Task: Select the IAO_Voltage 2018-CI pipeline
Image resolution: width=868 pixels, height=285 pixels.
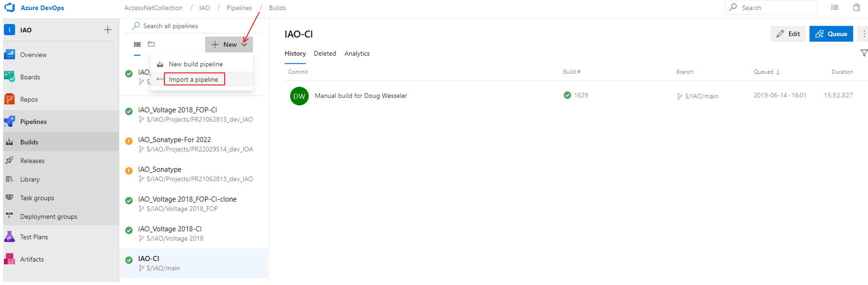Action: [194, 233]
